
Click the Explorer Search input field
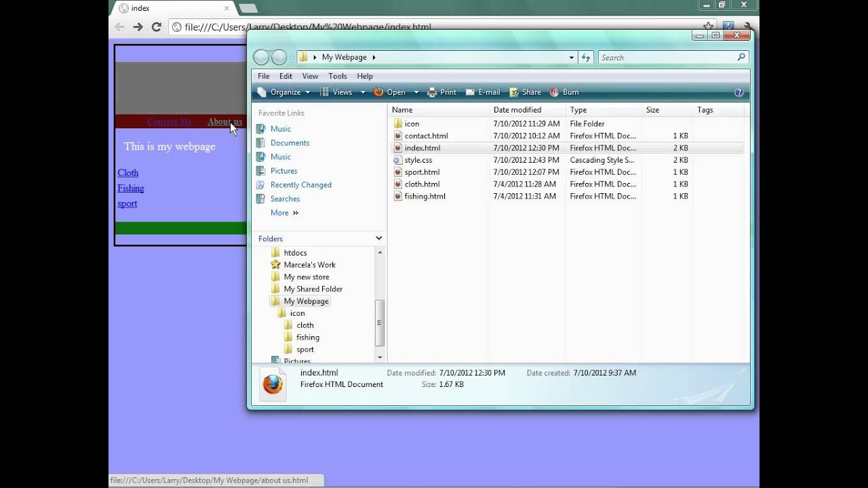point(667,58)
